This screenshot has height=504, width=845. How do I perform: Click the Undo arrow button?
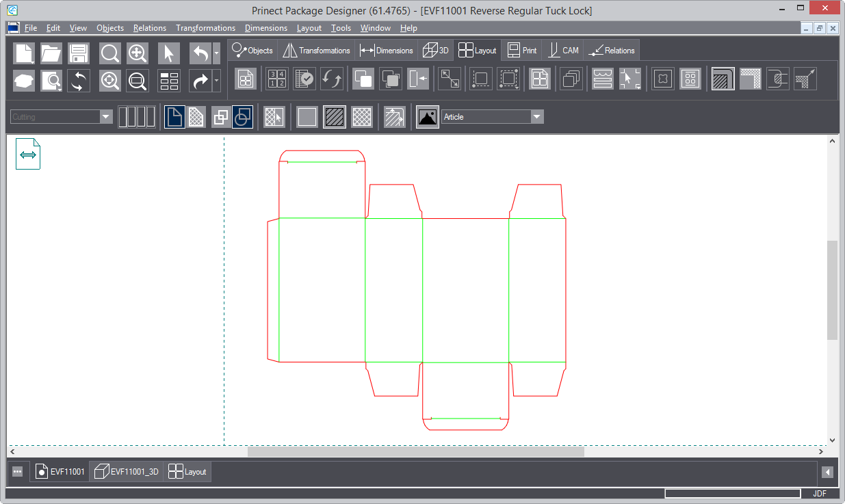(x=200, y=53)
